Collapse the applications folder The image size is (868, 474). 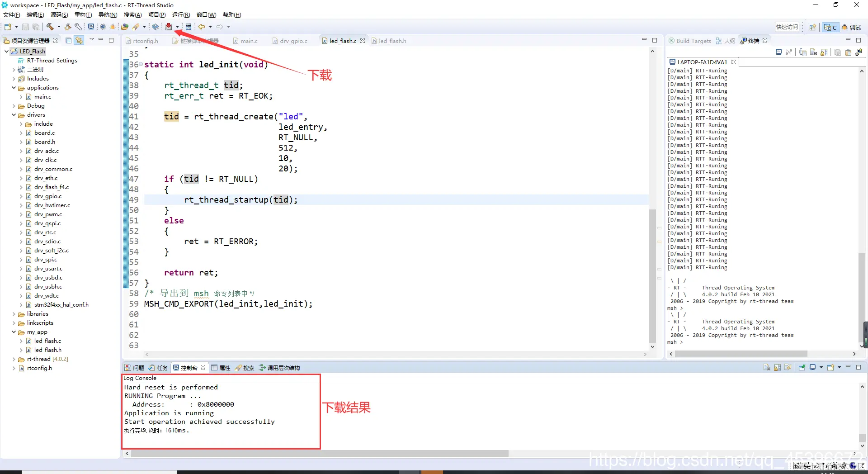[14, 87]
